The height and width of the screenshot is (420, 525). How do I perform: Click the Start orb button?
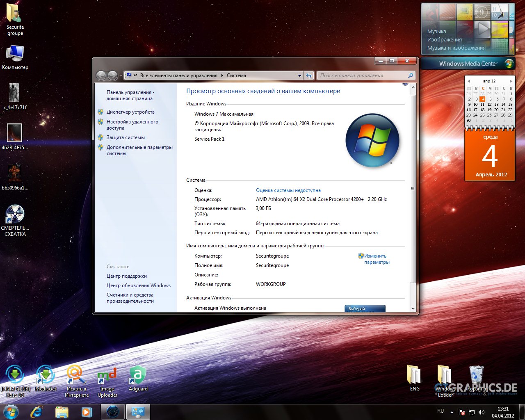click(11, 411)
